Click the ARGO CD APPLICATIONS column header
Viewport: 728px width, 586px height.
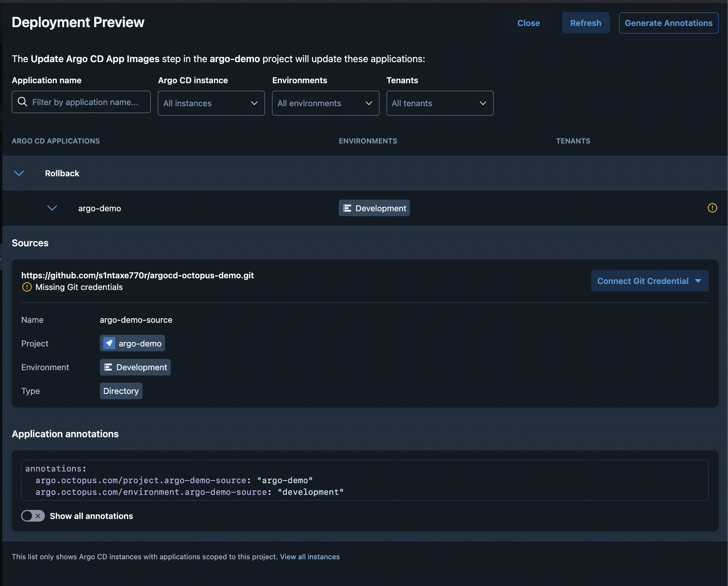pyautogui.click(x=56, y=141)
